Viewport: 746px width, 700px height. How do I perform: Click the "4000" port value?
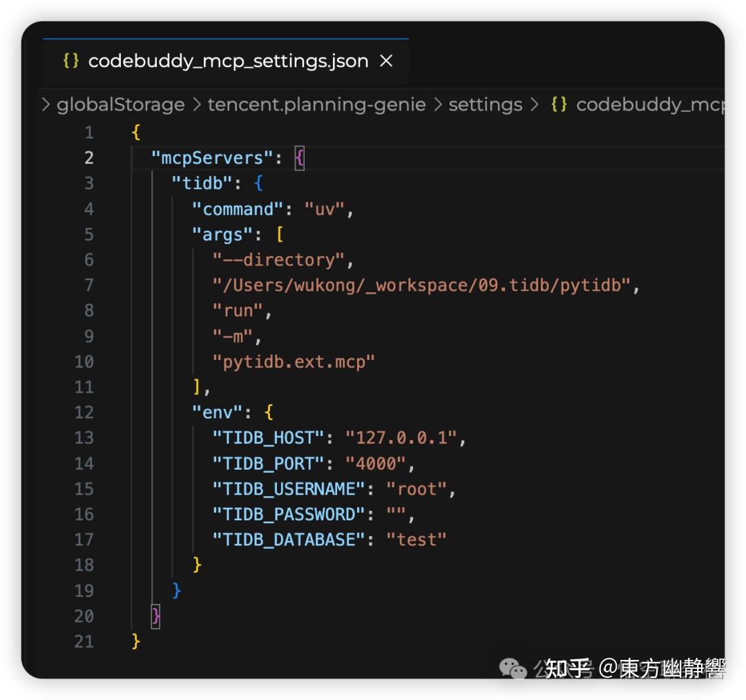[375, 463]
